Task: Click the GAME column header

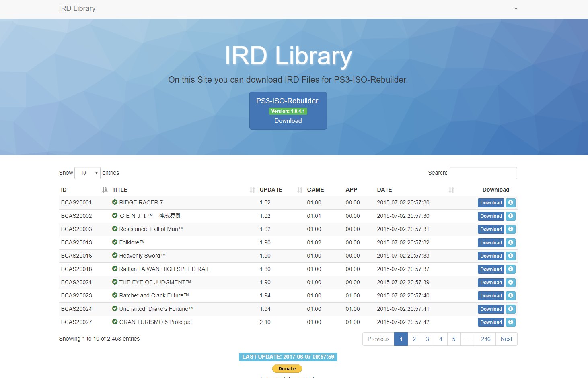Action: pos(316,190)
